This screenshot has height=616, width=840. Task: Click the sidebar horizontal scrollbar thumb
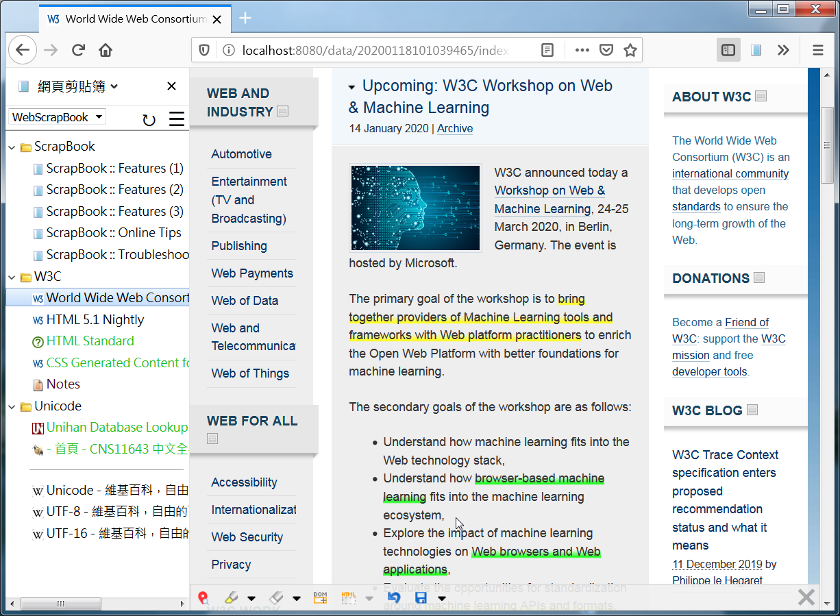click(x=60, y=604)
